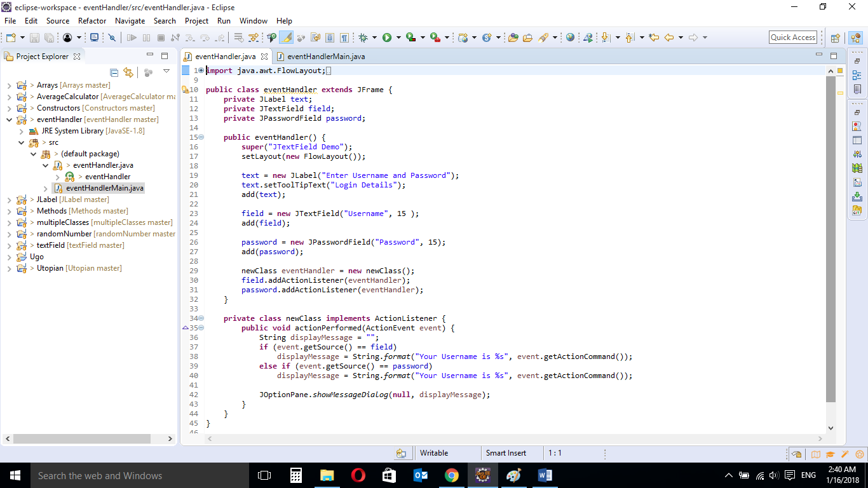The width and height of the screenshot is (868, 488).
Task: Click the Open Perspective icon
Action: 835,38
